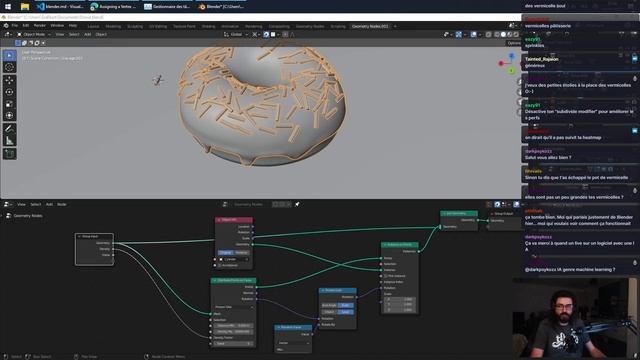Enable As Instance checkbox in Object Info node

[x=220, y=265]
